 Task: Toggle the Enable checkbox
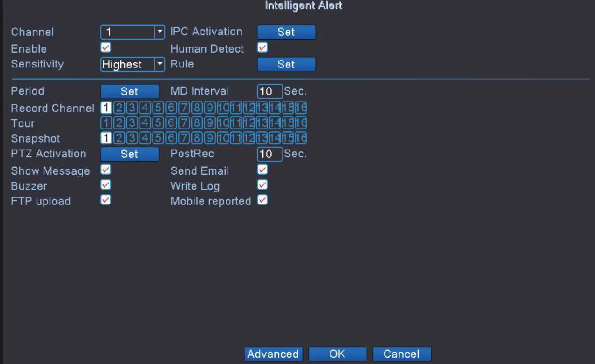[106, 48]
